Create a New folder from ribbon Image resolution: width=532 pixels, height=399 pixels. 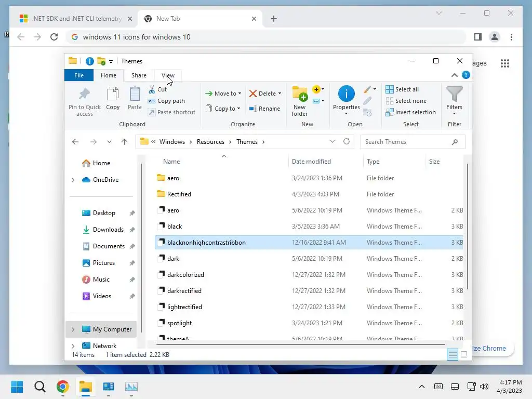[300, 101]
